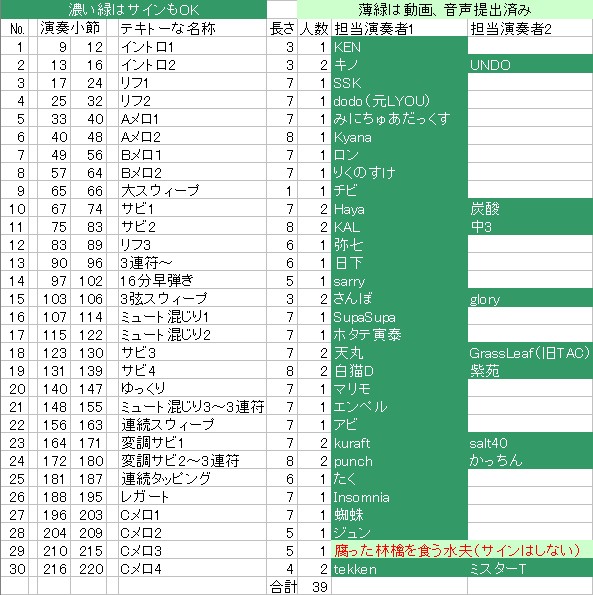This screenshot has width=593, height=595.
Task: Select the header 担当演奏者1
Action: pyautogui.click(x=400, y=29)
